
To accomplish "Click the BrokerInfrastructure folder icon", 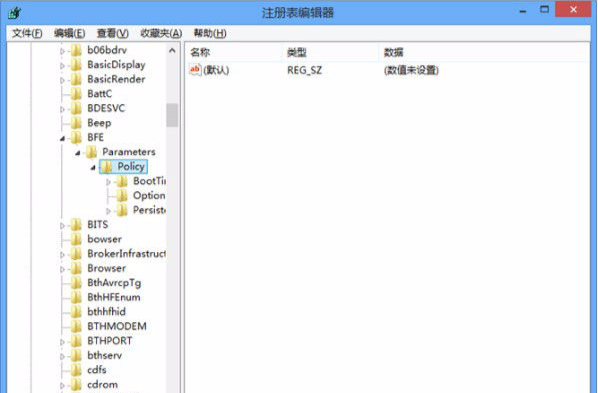I will (76, 254).
